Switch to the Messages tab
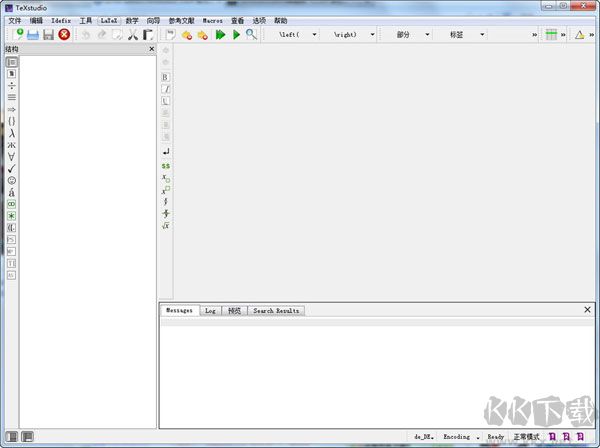Image resolution: width=600 pixels, height=448 pixels. (x=179, y=311)
